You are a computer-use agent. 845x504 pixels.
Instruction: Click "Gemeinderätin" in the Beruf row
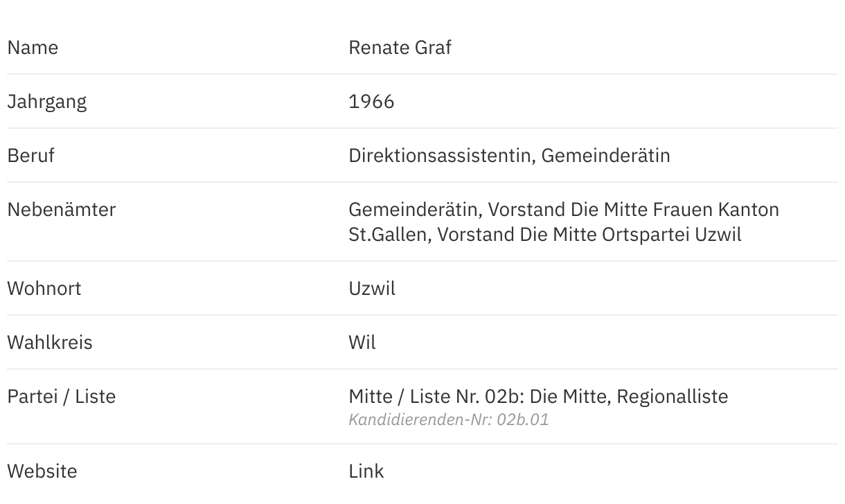click(605, 156)
